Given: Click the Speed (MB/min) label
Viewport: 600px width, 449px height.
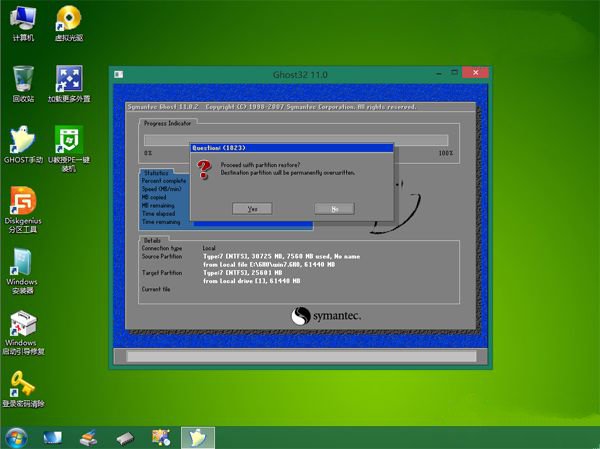Looking at the screenshot, I should (161, 189).
